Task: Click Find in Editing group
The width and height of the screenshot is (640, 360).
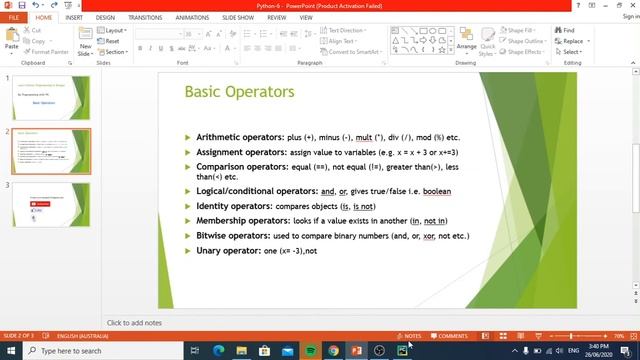Action: (x=564, y=30)
